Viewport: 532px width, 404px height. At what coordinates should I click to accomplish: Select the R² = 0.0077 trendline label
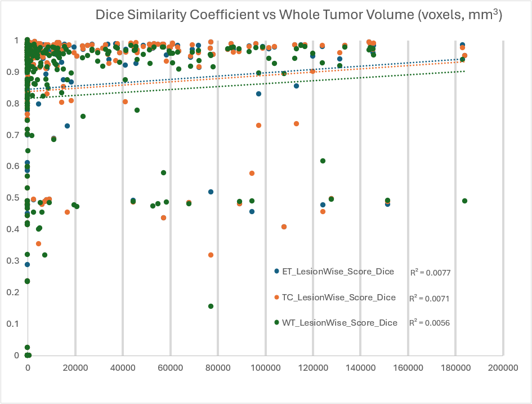(x=430, y=272)
